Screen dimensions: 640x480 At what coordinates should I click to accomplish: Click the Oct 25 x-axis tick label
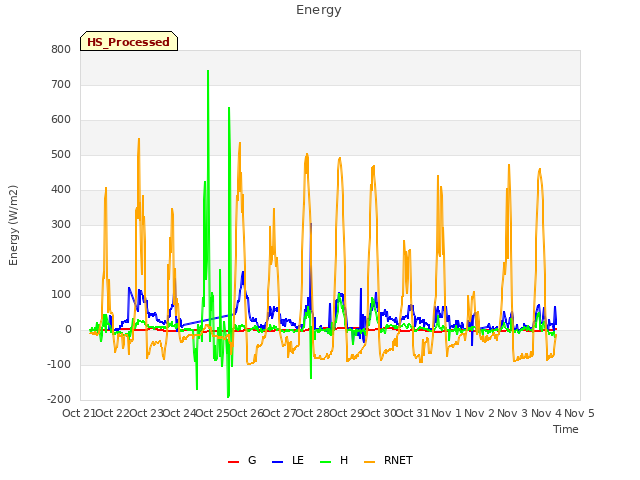[213, 413]
